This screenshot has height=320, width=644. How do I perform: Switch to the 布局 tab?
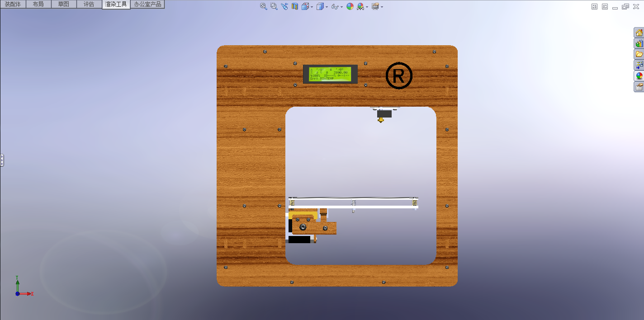tap(38, 4)
